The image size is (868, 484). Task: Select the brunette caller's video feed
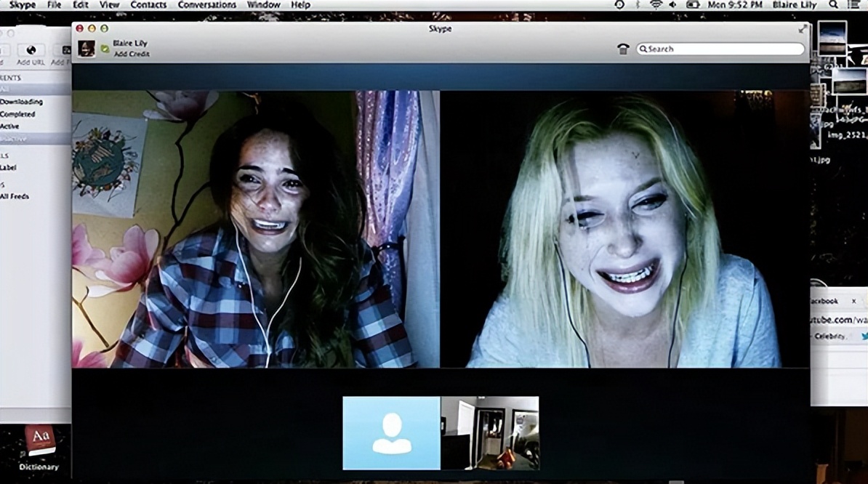(256, 229)
